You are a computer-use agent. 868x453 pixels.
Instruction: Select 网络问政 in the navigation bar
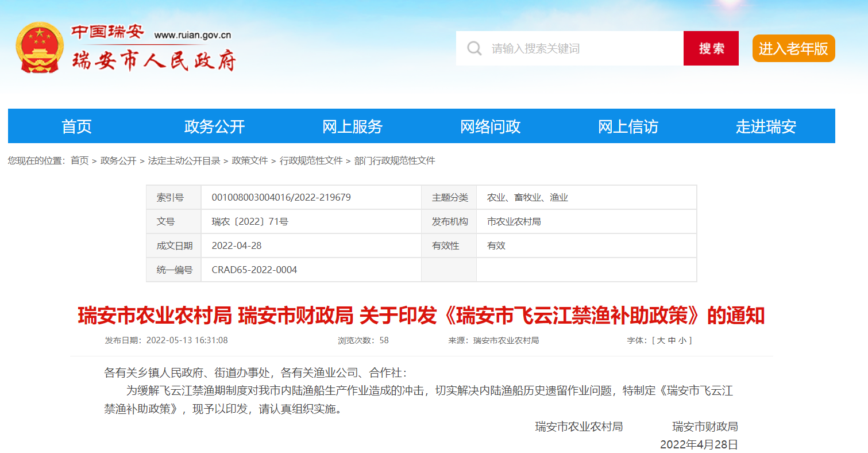(490, 126)
